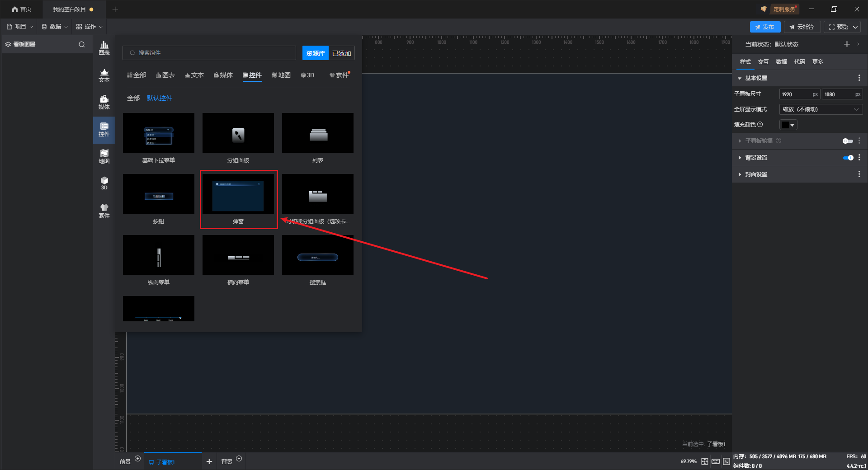This screenshot has width=868, height=470.
Task: Switch to 已添加 button
Action: (x=341, y=53)
